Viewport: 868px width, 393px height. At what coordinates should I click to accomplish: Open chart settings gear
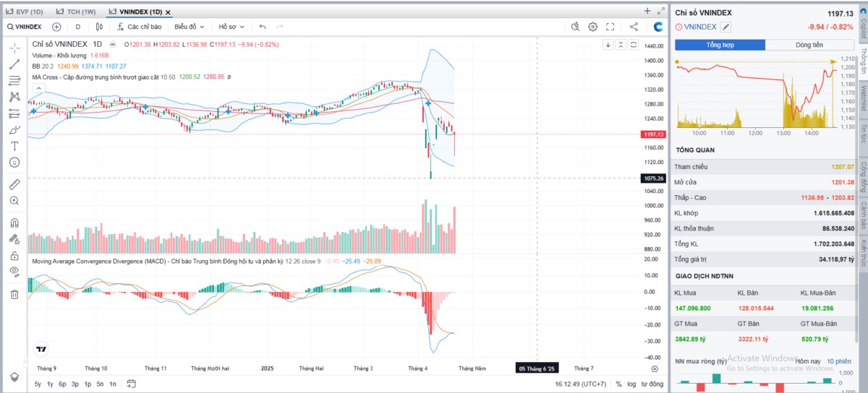tap(593, 27)
